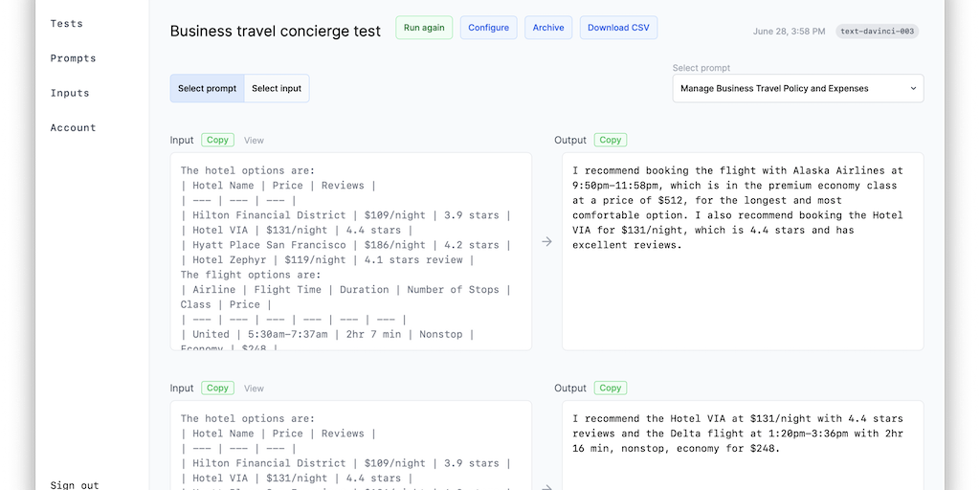
Task: Switch to the Select prompt toggle
Action: tap(207, 89)
